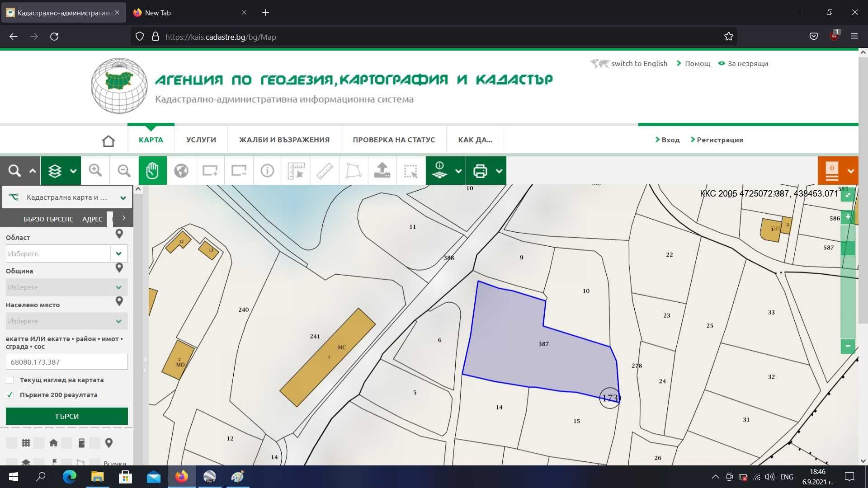The width and height of the screenshot is (868, 488).
Task: Select the pan (hand) tool
Action: tap(152, 171)
